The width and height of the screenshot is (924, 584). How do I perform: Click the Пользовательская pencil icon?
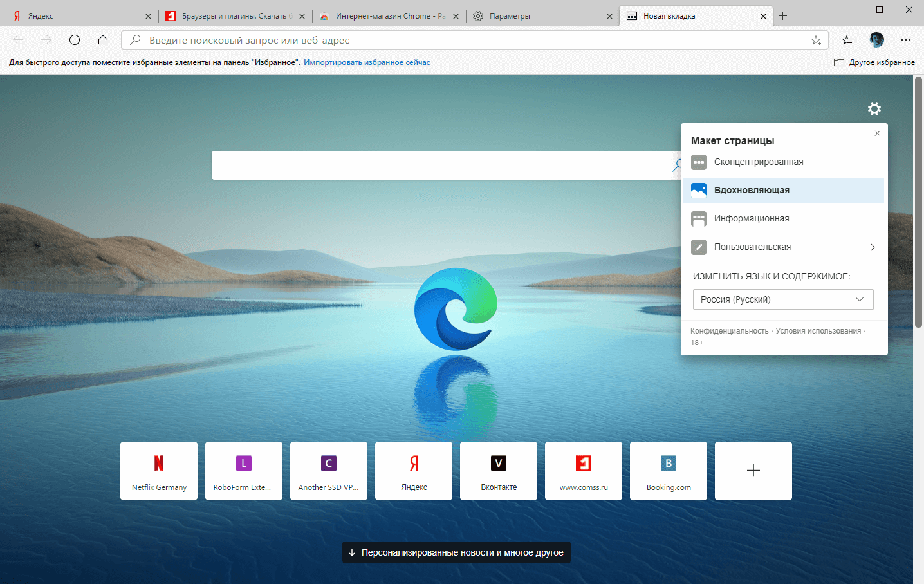click(699, 247)
